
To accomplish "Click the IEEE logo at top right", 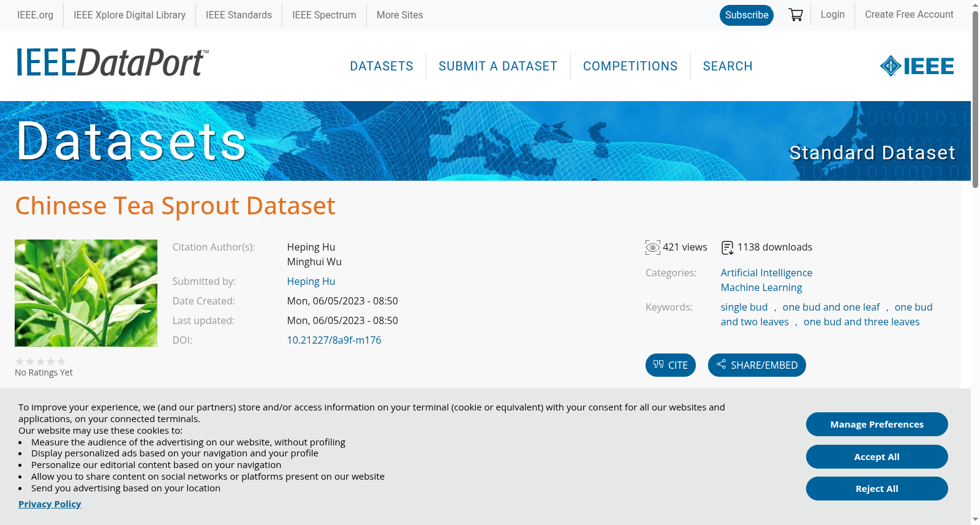I will coord(917,66).
